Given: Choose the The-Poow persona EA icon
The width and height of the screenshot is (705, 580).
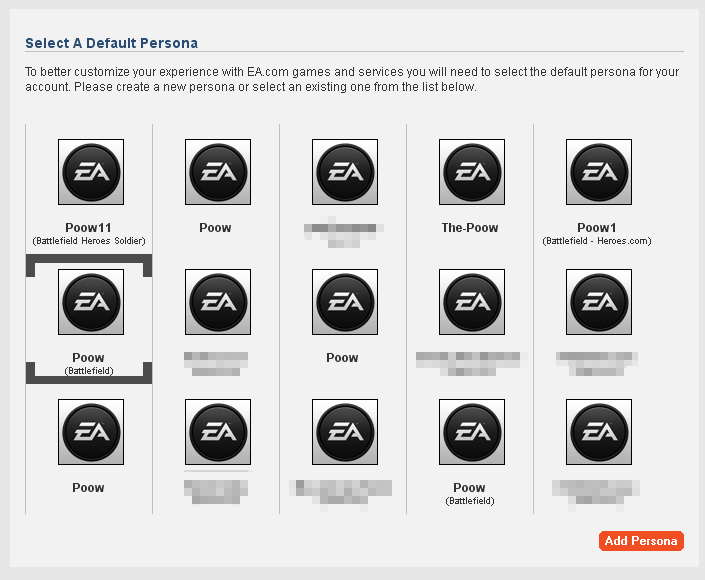Looking at the screenshot, I should click(472, 172).
